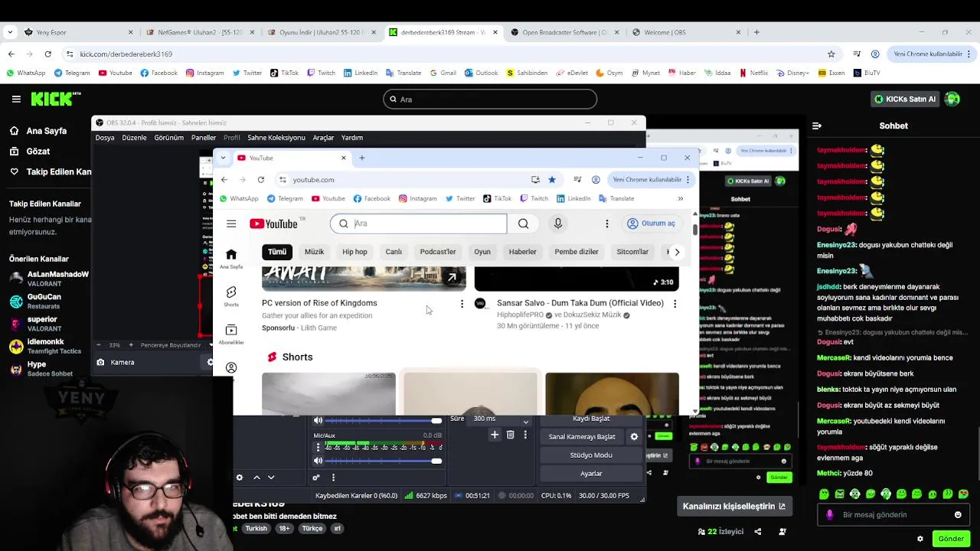
Task: Open Mic/Aux three-dot options menu
Action: (318, 447)
